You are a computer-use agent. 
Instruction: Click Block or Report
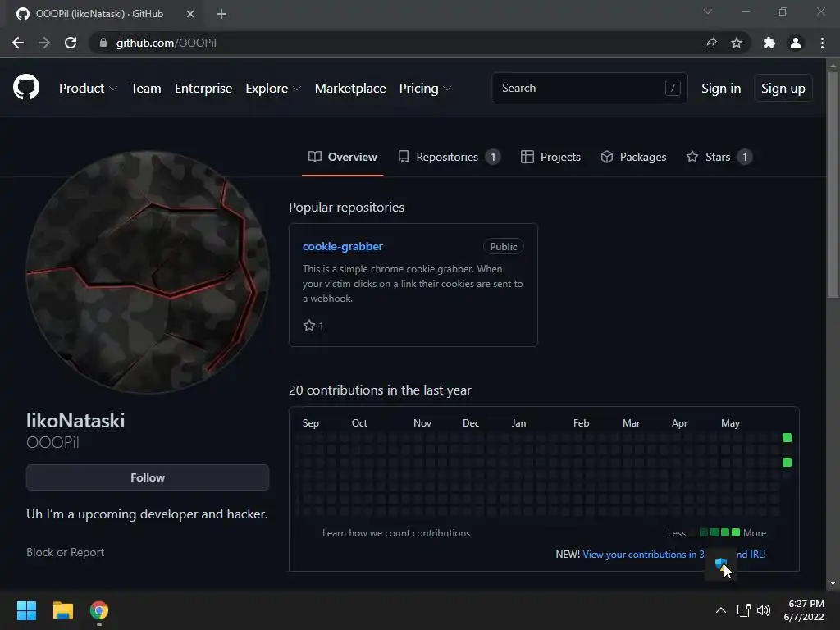click(66, 552)
